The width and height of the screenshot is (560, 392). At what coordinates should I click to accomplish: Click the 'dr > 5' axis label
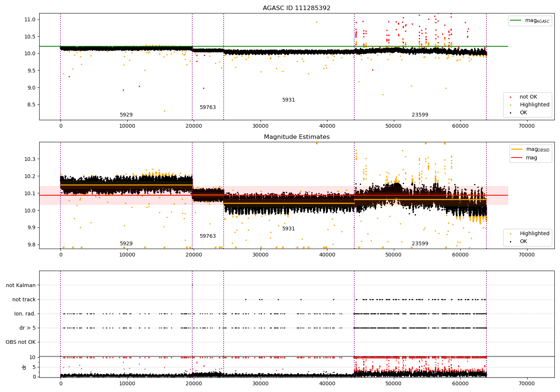pyautogui.click(x=28, y=328)
